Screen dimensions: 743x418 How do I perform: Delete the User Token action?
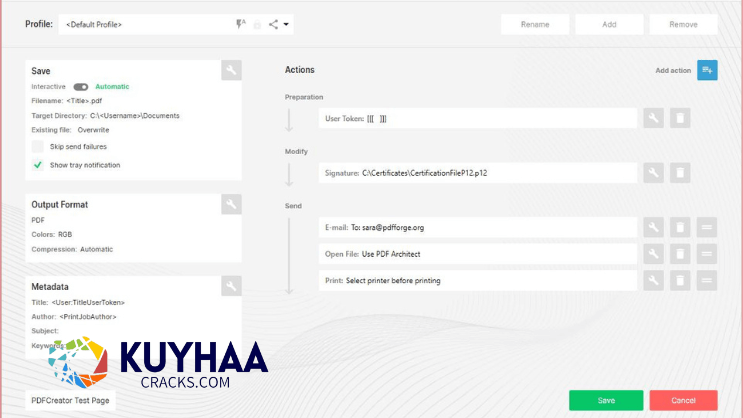(680, 118)
